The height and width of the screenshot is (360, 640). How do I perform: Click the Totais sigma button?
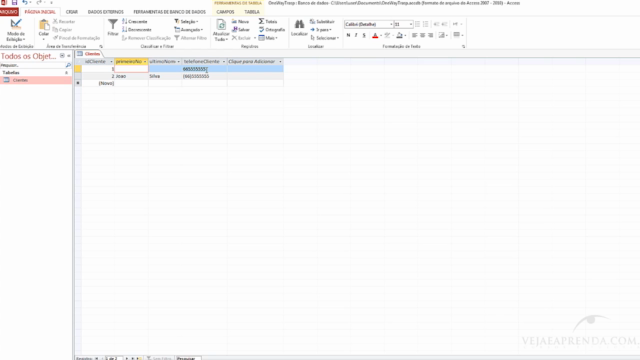pyautogui.click(x=268, y=21)
